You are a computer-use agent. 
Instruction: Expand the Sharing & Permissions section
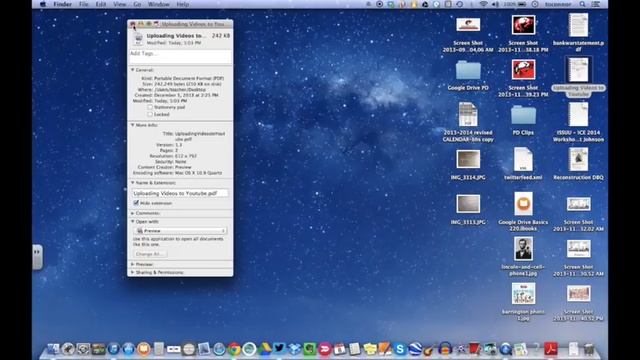132,272
